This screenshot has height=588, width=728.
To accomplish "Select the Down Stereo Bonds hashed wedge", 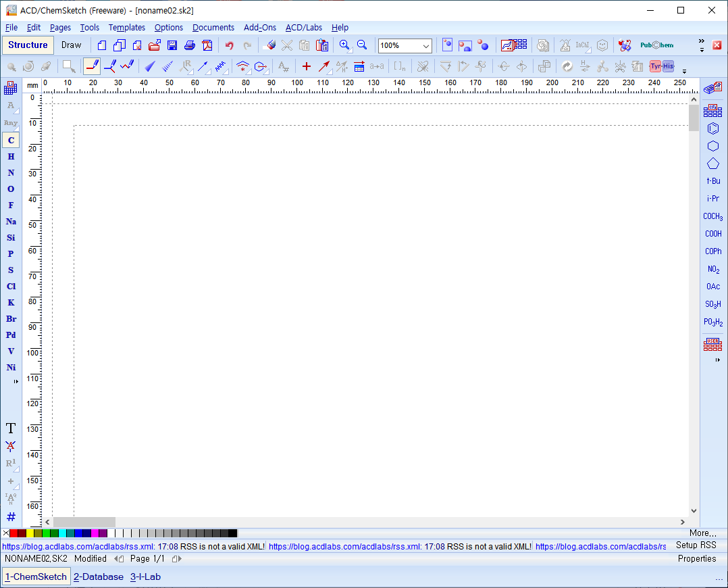I will coord(167,66).
